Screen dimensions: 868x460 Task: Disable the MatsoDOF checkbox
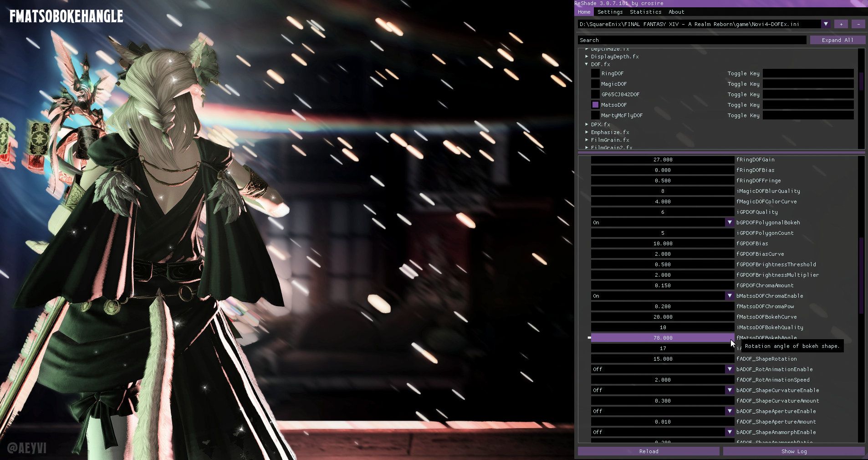tap(595, 105)
